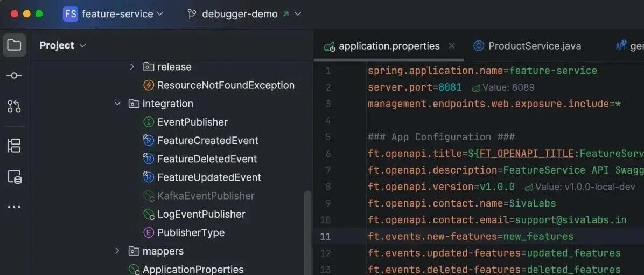
Task: Click the class icon on ProductService.java tab
Action: click(479, 46)
